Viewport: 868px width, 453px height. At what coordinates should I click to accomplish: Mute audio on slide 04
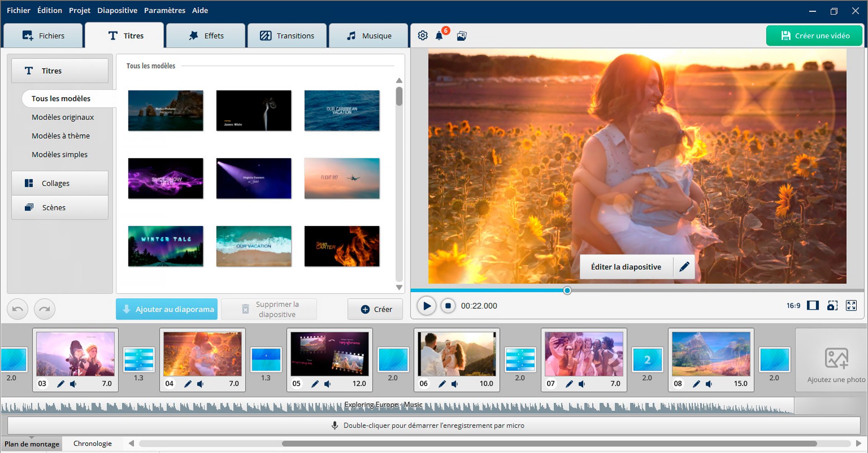pos(200,384)
